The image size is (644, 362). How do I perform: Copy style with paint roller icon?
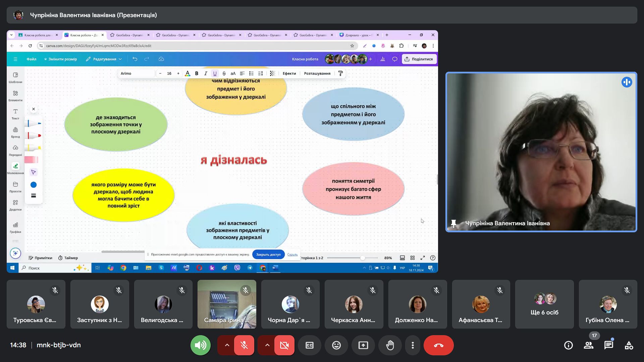[340, 73]
